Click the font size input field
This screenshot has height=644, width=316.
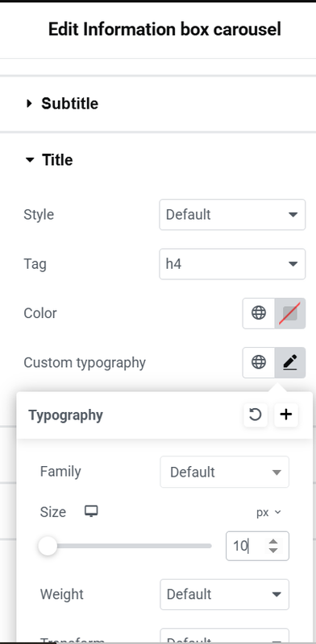click(258, 546)
